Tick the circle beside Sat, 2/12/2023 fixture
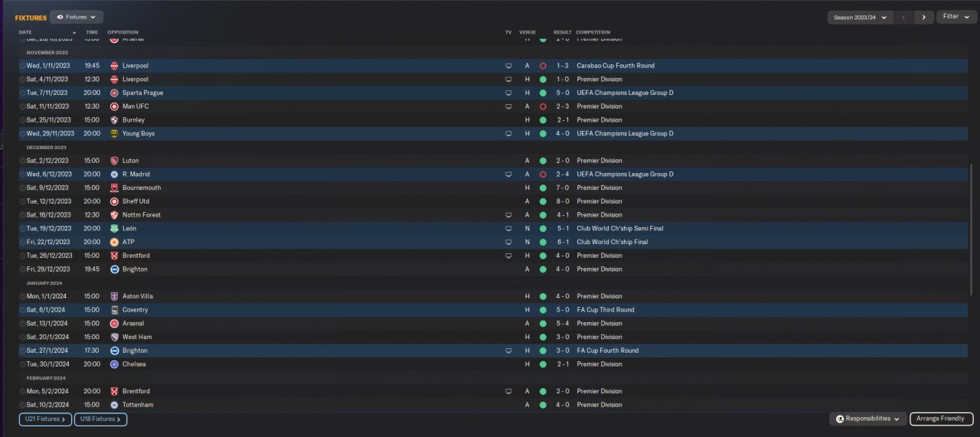Image resolution: width=980 pixels, height=437 pixels. (22, 161)
